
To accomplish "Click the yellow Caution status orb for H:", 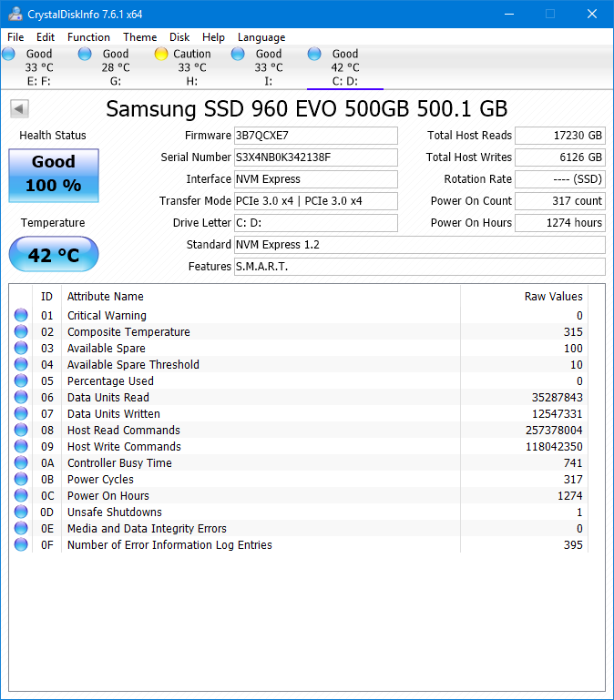I will click(161, 54).
